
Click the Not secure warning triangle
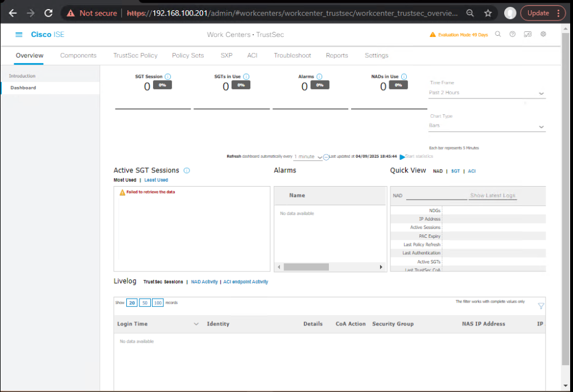coord(71,14)
